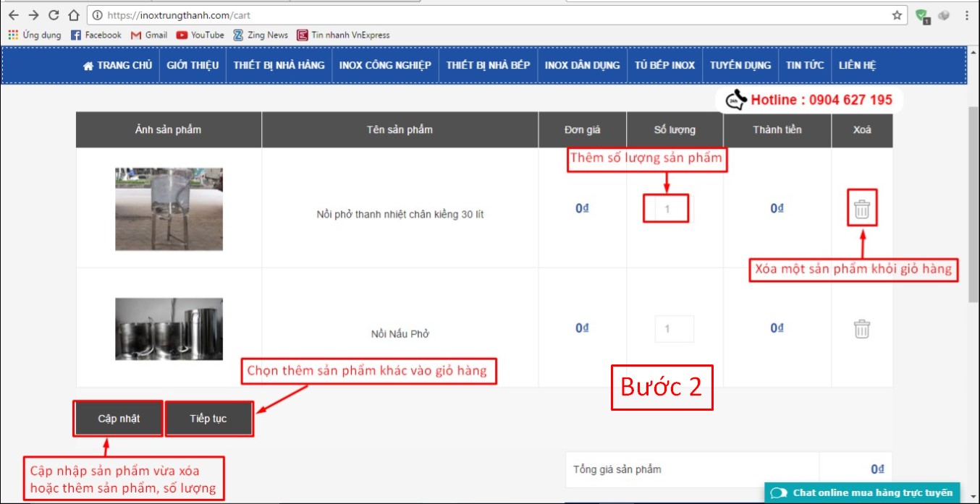The width and height of the screenshot is (980, 504).
Task: Click the Tên sản phẩm column header
Action: 400,129
